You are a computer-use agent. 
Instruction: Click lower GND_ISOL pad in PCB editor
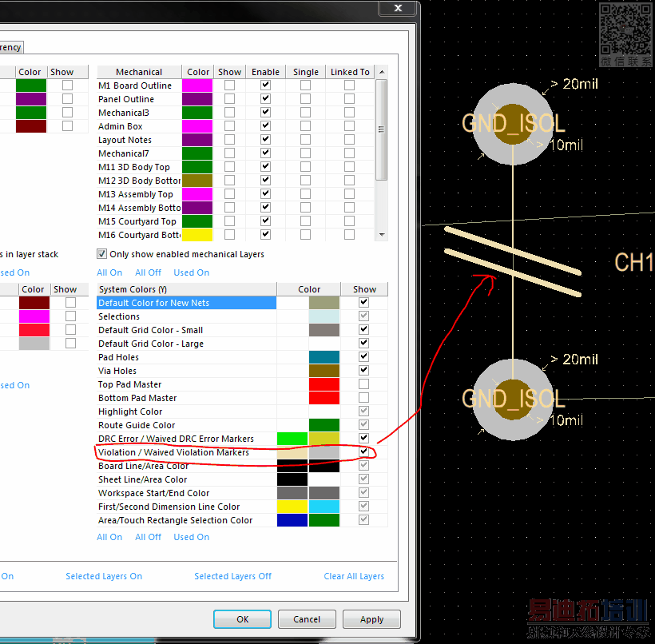point(513,400)
